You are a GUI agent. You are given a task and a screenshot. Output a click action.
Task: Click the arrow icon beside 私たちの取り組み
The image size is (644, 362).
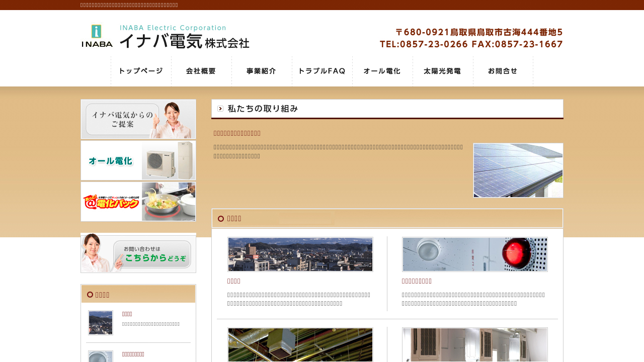tap(220, 109)
